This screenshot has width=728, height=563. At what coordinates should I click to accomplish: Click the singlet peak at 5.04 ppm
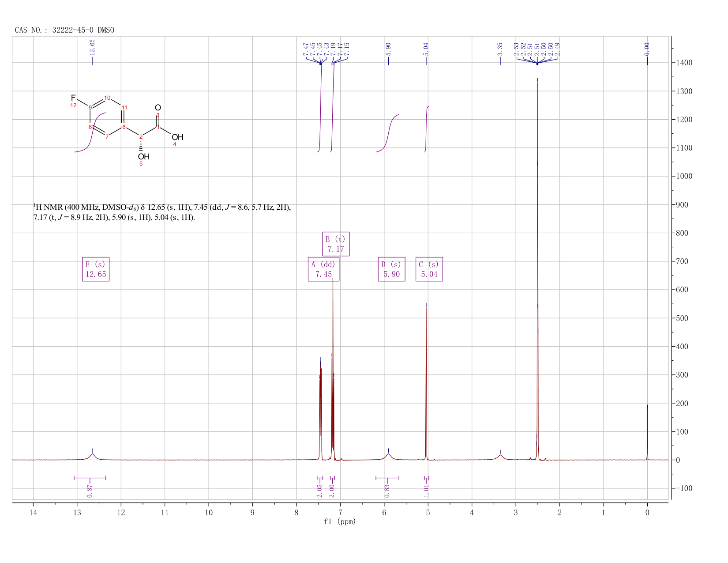[426, 384]
